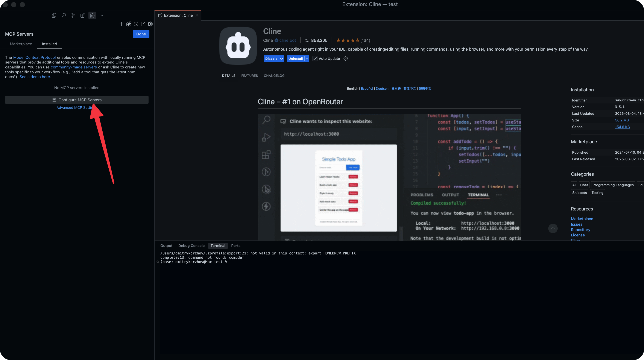Image resolution: width=644 pixels, height=360 pixels.
Task: Click the Configure MCP Servers button
Action: (77, 100)
